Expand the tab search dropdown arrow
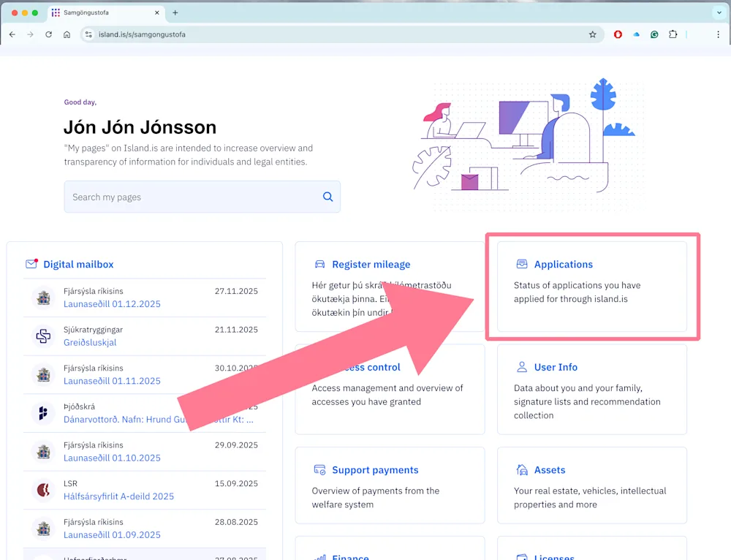This screenshot has width=731, height=560. pos(719,13)
